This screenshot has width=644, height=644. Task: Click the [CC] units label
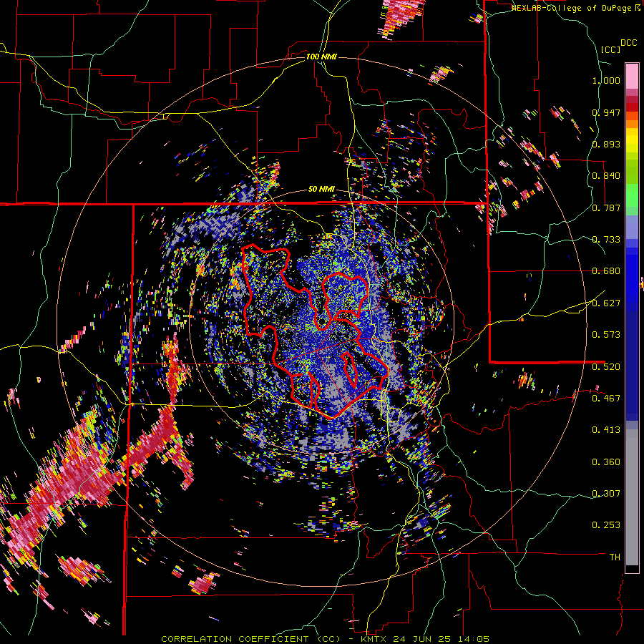click(x=610, y=49)
